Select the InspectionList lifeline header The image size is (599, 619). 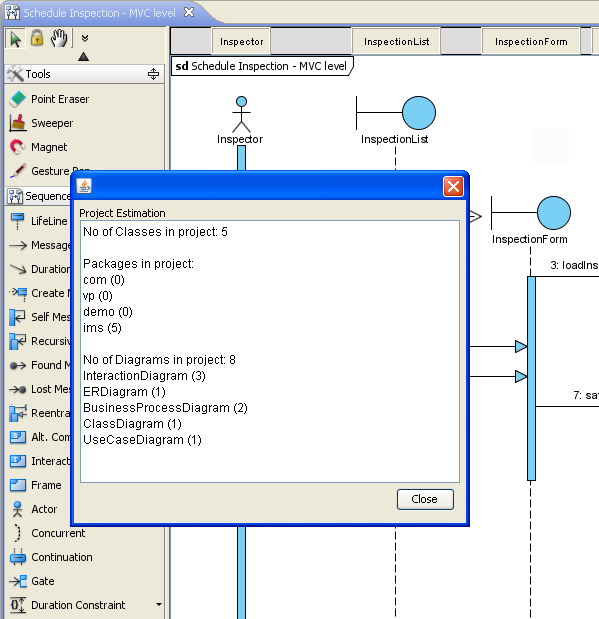[396, 41]
